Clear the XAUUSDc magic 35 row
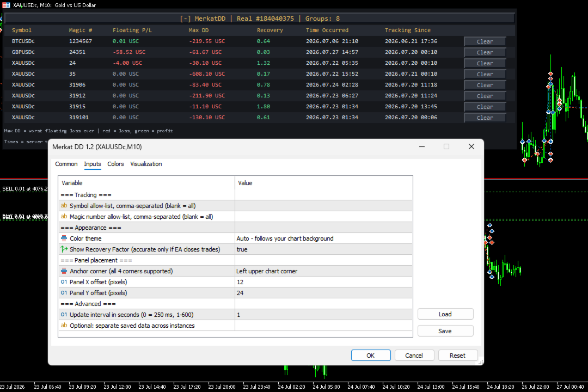Viewport: 588px width, 392px height. pos(485,74)
